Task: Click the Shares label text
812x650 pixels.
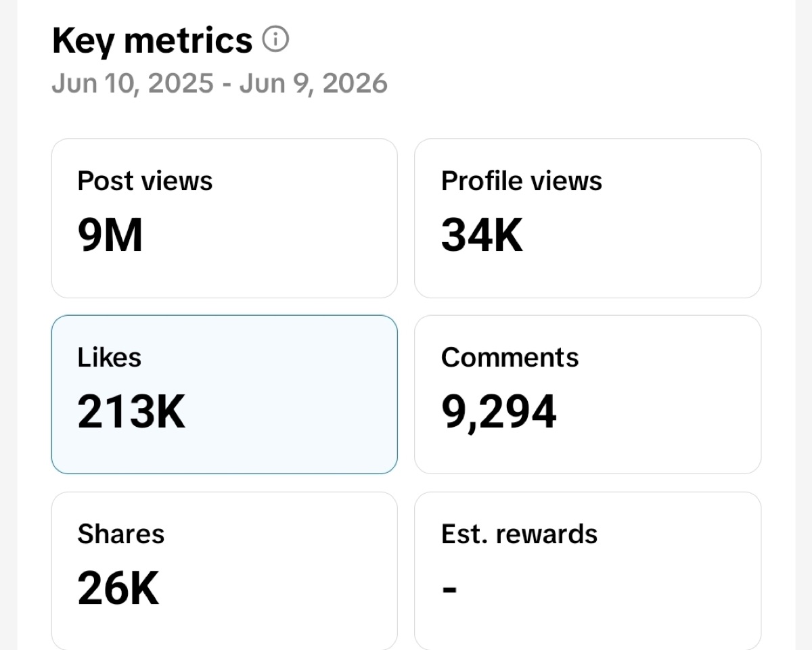Action: [121, 534]
